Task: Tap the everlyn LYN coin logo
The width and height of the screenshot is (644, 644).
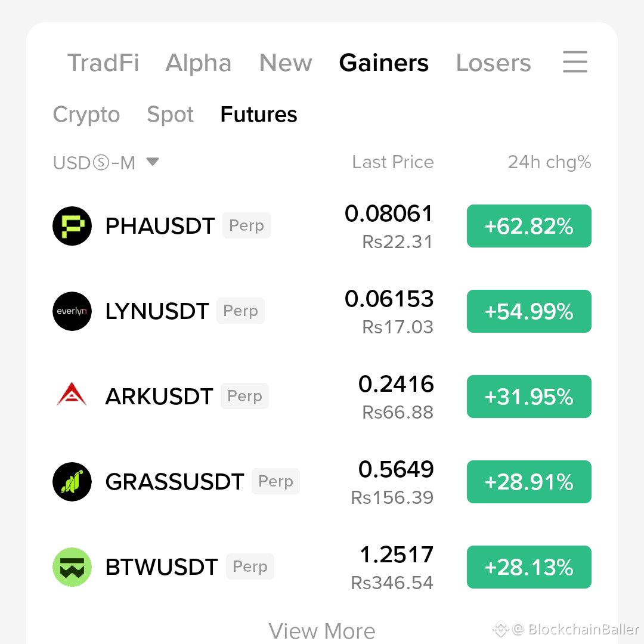Action: [x=72, y=311]
